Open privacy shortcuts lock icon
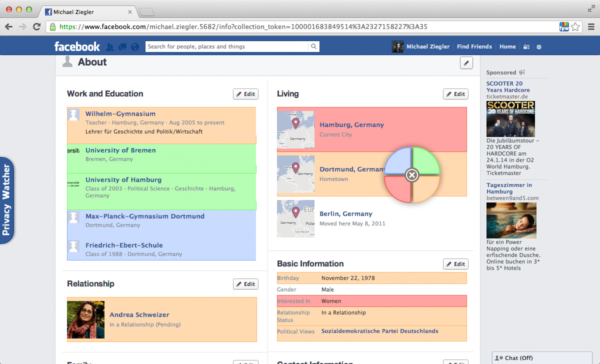The image size is (600, 364). click(x=526, y=47)
